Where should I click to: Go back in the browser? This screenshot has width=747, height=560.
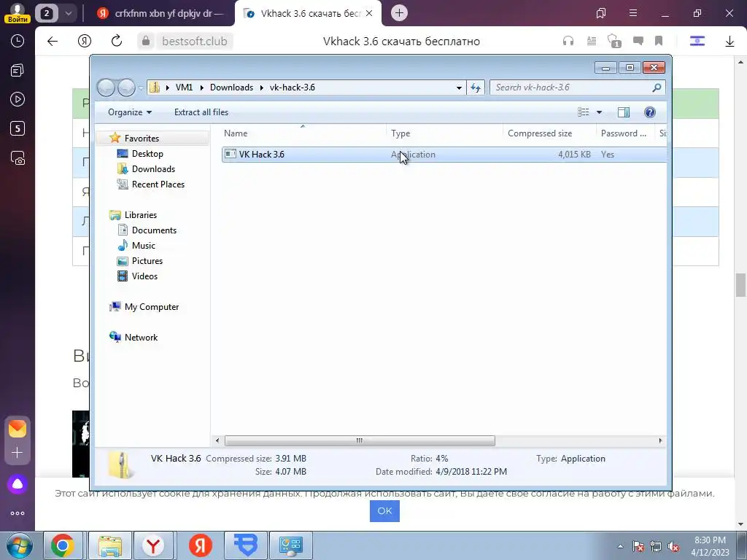(x=53, y=42)
